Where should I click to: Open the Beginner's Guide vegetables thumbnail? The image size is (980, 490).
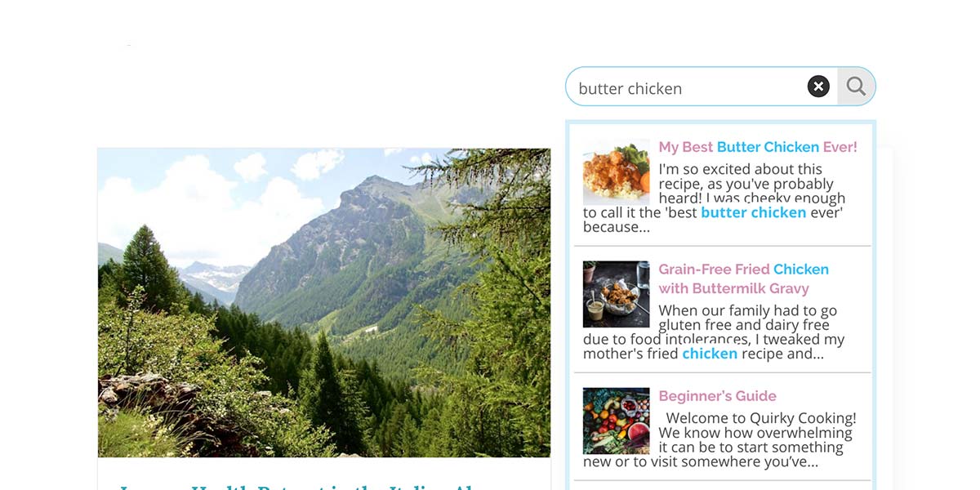pyautogui.click(x=616, y=421)
